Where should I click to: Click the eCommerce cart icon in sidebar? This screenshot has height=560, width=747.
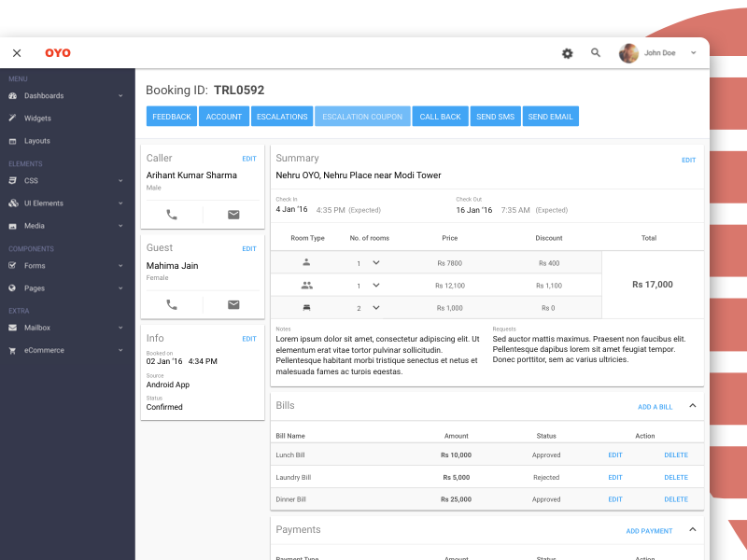pyautogui.click(x=13, y=351)
